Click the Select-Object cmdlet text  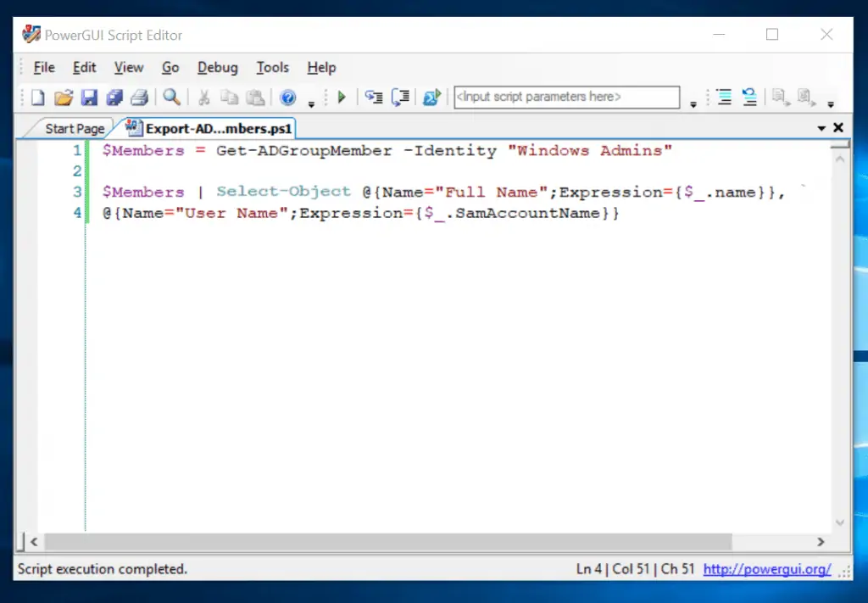click(x=283, y=192)
